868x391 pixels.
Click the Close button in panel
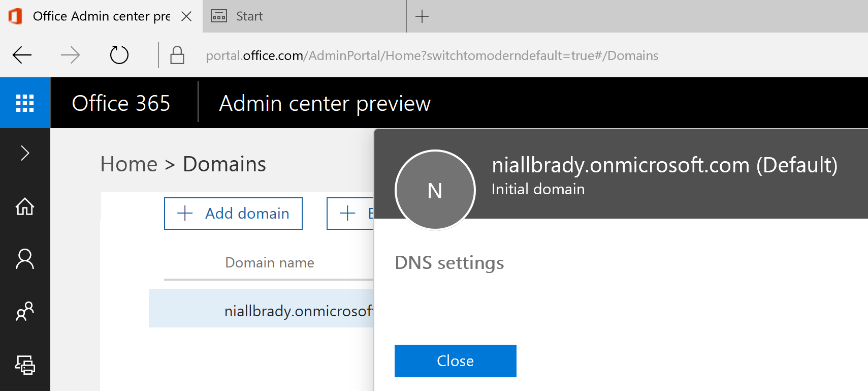[x=456, y=361]
